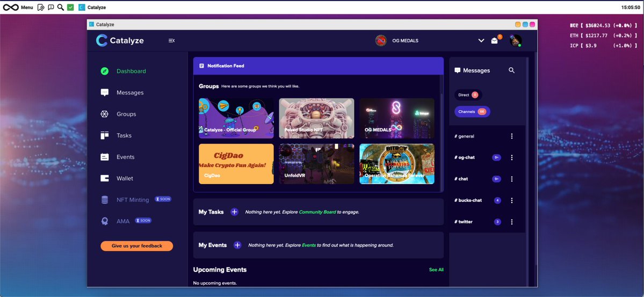This screenshot has height=297, width=644.
Task: Switch to the Direct messages tab
Action: pyautogui.click(x=468, y=95)
